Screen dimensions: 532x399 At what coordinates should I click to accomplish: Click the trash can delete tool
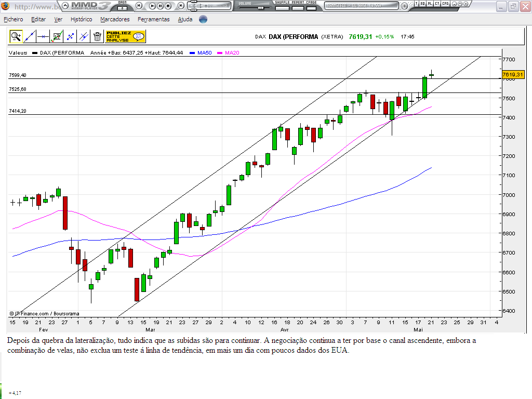97,36
